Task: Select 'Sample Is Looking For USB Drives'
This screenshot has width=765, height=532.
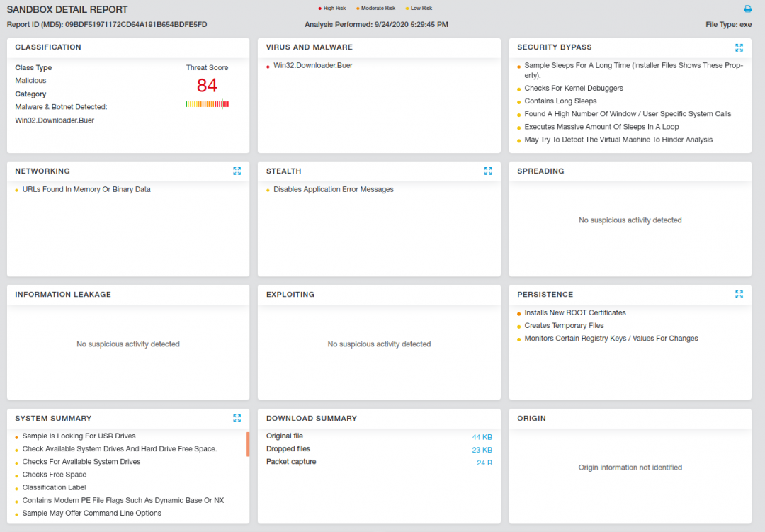Action: pyautogui.click(x=79, y=436)
